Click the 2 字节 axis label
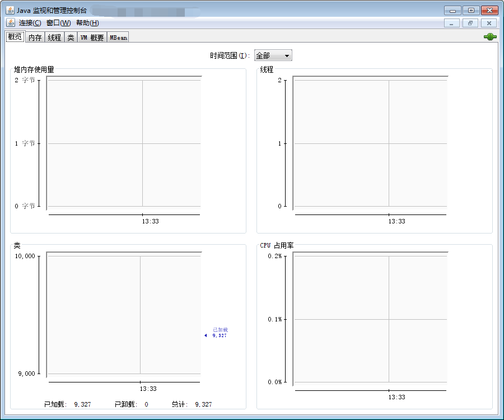 tap(25, 80)
